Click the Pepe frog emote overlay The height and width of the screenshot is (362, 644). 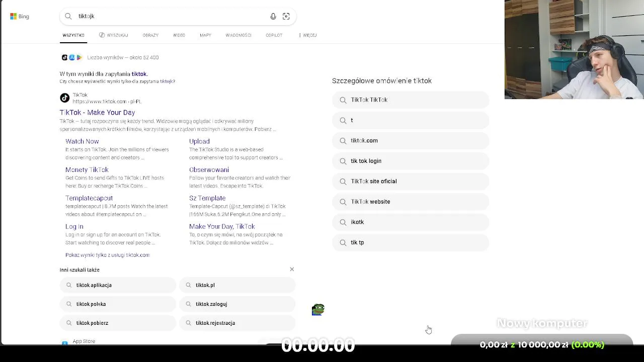318,310
